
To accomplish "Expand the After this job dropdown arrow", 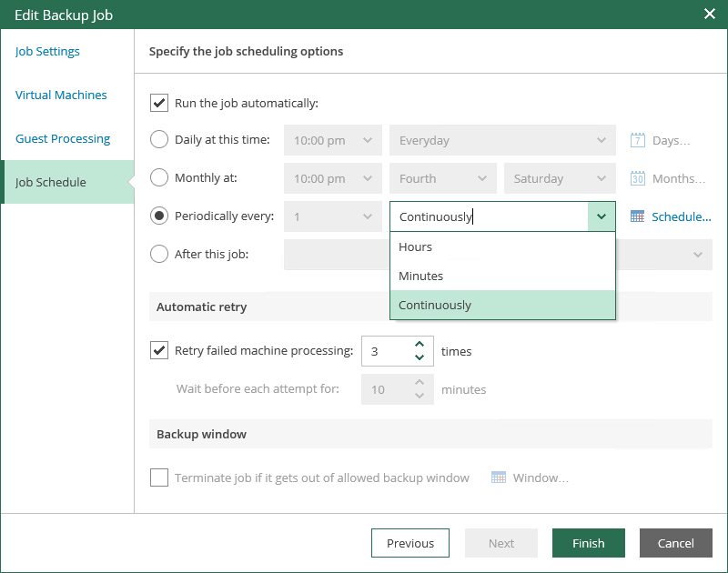I will click(x=697, y=255).
